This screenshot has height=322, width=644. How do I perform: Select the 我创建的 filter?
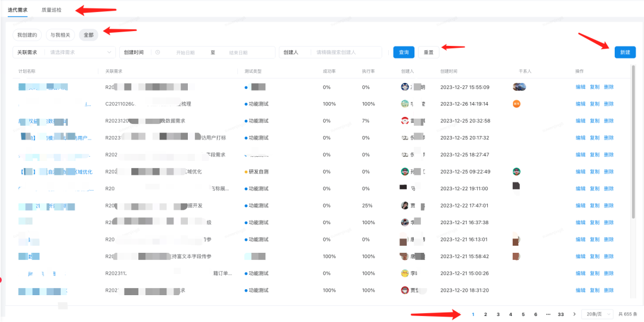tap(27, 35)
